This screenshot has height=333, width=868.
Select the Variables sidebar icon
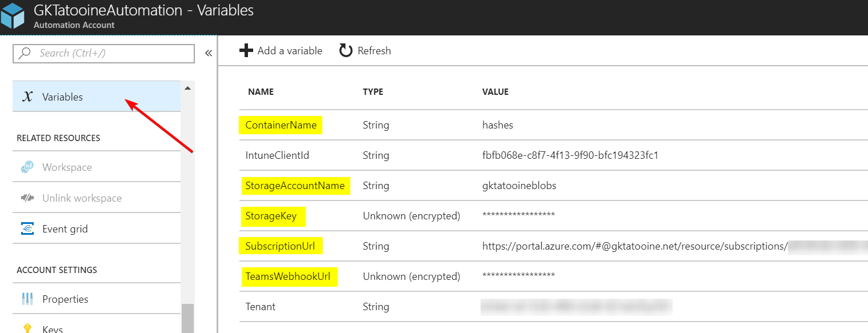pyautogui.click(x=29, y=96)
